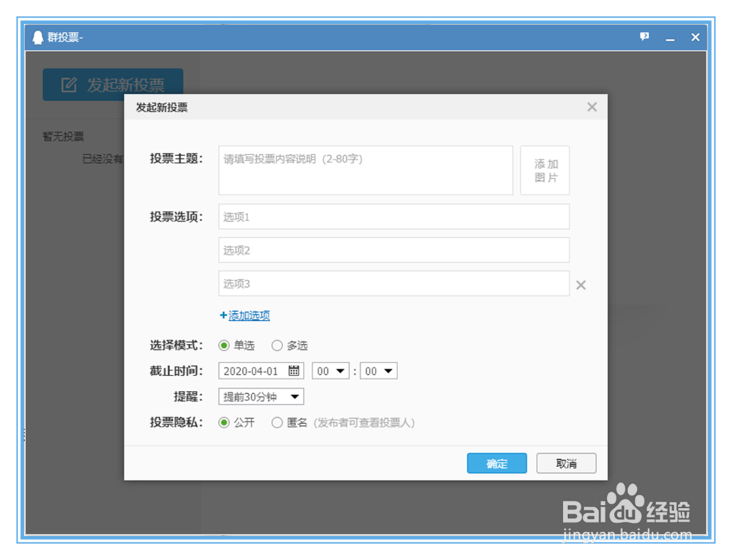The height and width of the screenshot is (560, 732).
Task: Cancel the dialog with 取消
Action: coord(566,463)
